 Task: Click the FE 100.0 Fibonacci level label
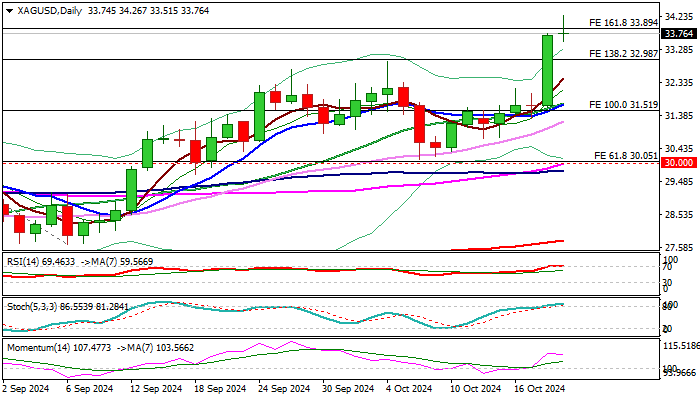(622, 104)
